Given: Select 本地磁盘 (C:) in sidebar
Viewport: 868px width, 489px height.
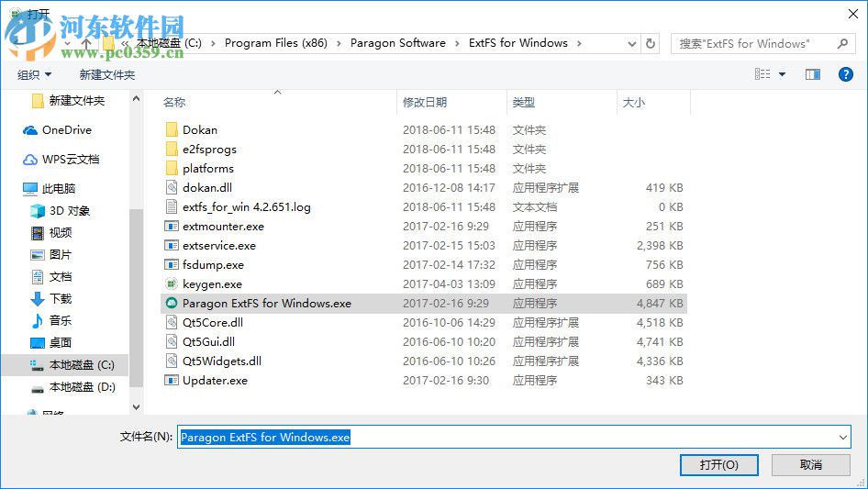Looking at the screenshot, I should (x=65, y=365).
